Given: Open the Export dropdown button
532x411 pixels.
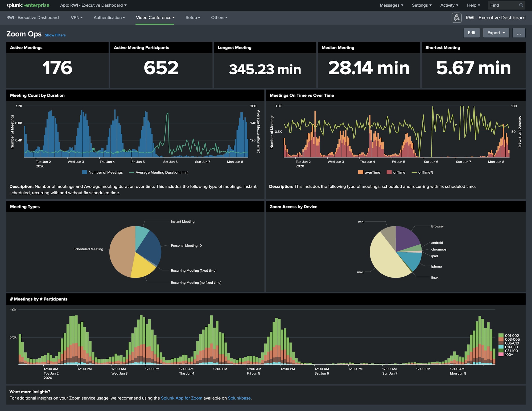Looking at the screenshot, I should point(496,33).
